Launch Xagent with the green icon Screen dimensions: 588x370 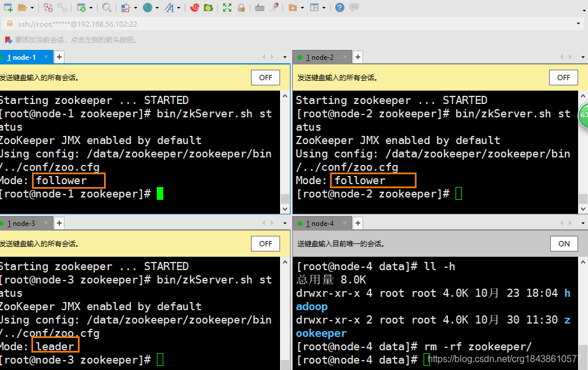click(x=209, y=8)
